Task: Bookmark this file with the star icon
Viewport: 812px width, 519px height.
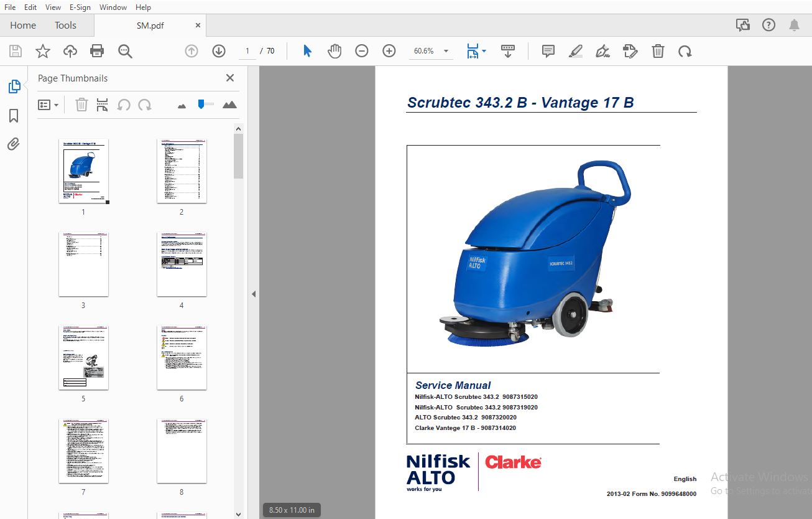Action: coord(42,51)
